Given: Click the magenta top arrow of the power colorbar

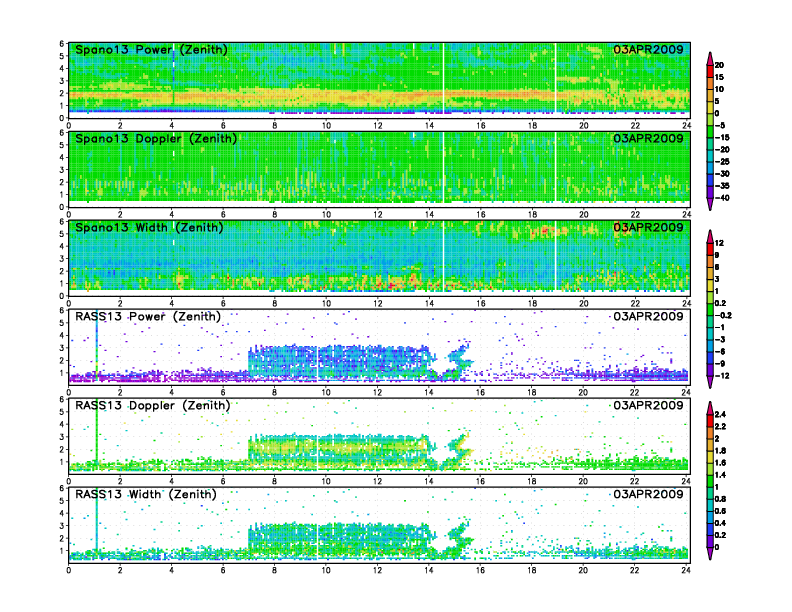Looking at the screenshot, I should click(x=710, y=58).
